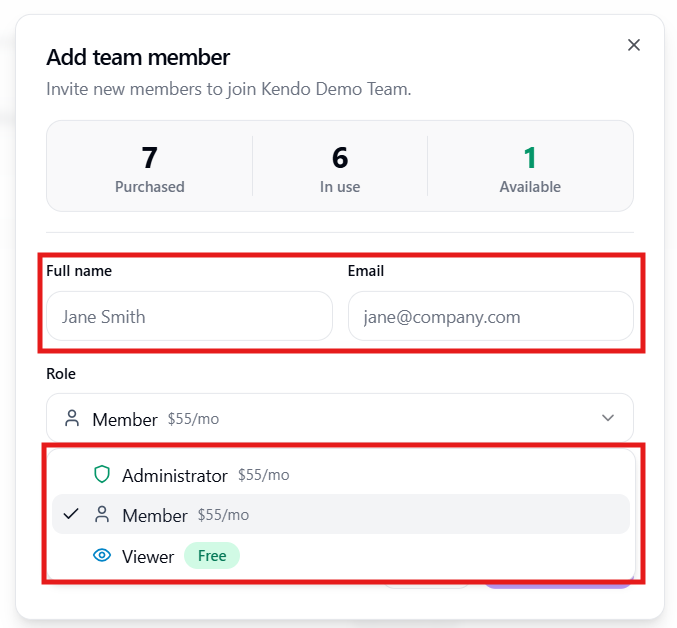Pick the Member role in list
This screenshot has height=628, width=677.
pos(155,516)
